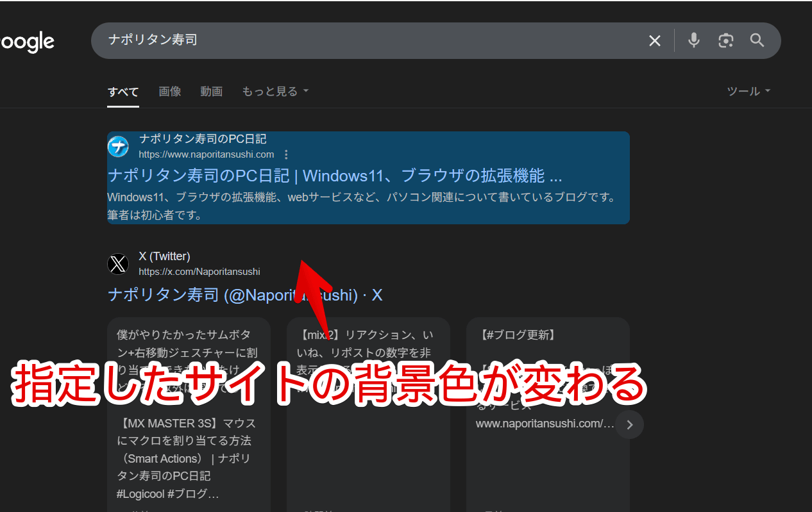Open the MX MASTER 3S post card
The height and width of the screenshot is (512, 812).
189,415
